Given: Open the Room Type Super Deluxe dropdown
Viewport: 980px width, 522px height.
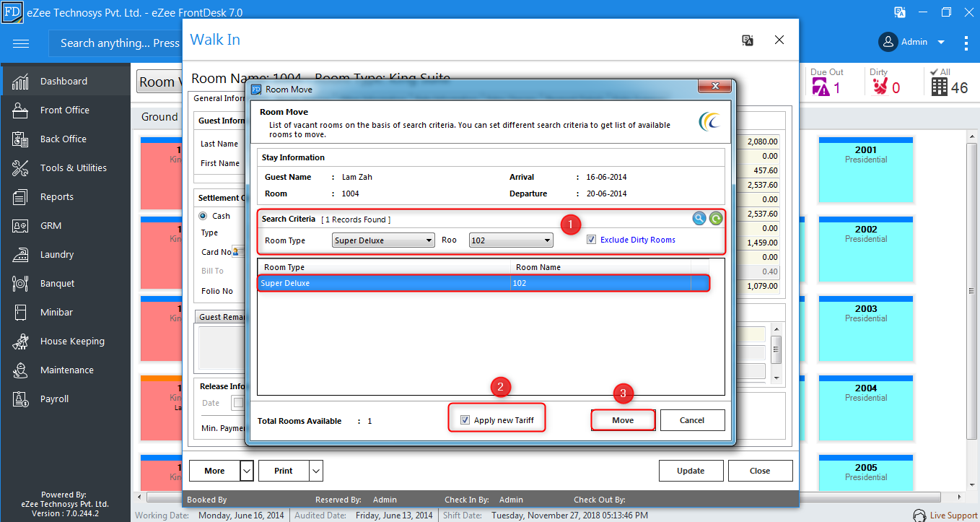Looking at the screenshot, I should (x=383, y=240).
